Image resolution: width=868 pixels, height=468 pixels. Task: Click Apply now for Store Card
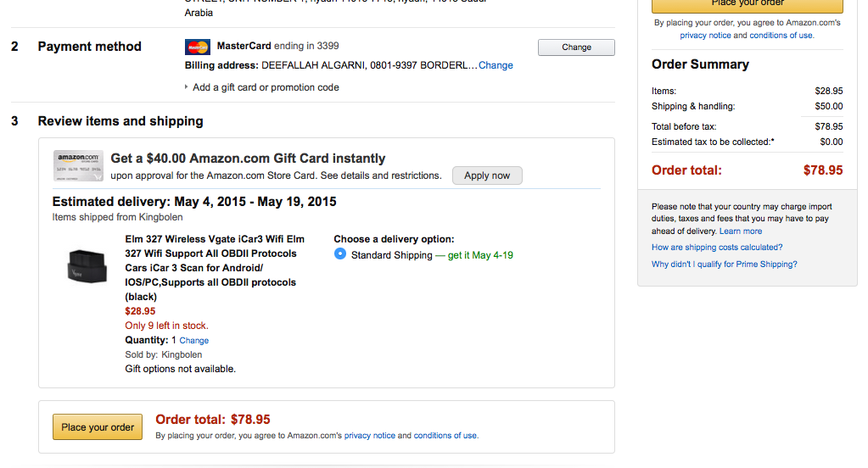487,175
